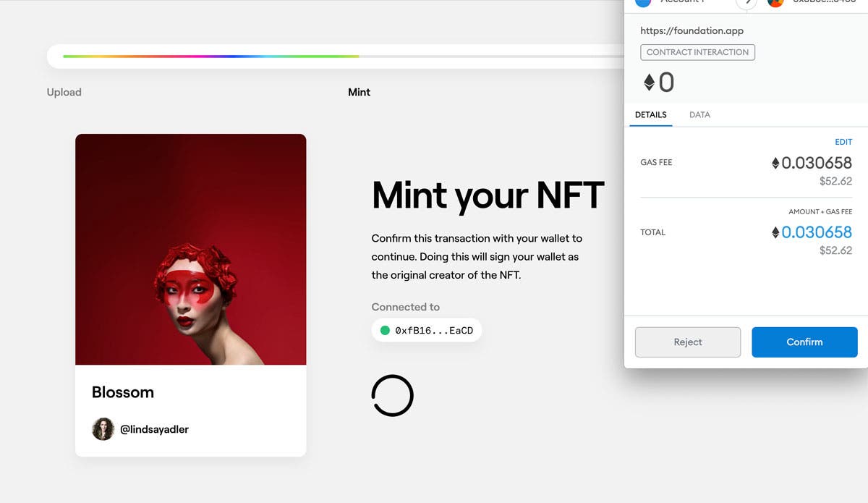Click the total amount 0.030658 in blue
Screen dimensions: 868x503
coord(817,232)
